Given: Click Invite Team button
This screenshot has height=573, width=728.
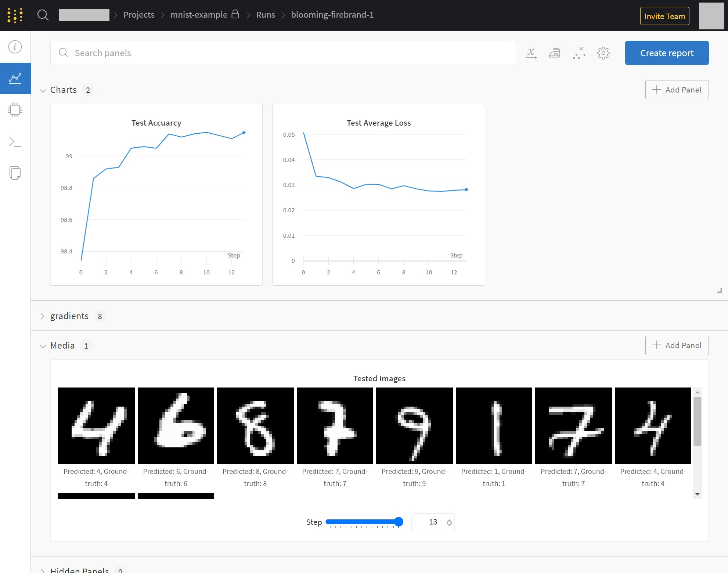Looking at the screenshot, I should (x=664, y=16).
